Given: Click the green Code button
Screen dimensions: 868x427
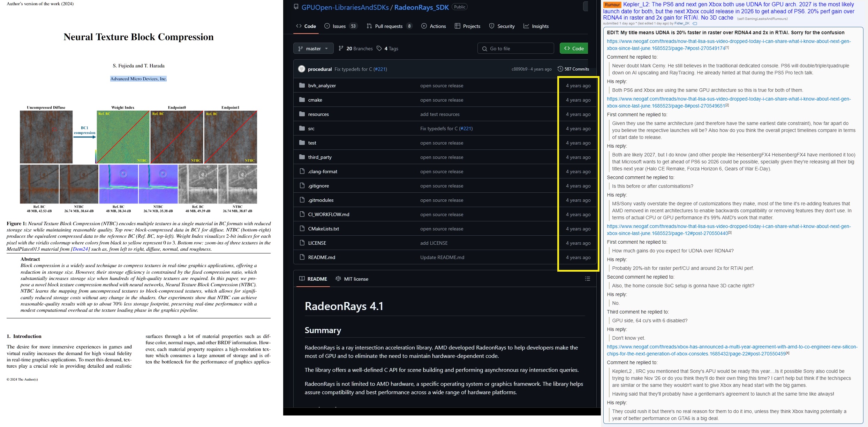Looking at the screenshot, I should point(574,49).
